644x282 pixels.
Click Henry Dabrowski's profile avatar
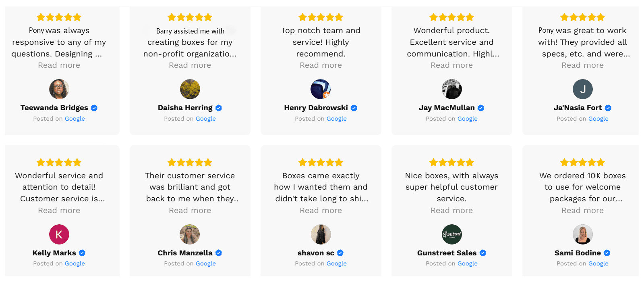click(321, 89)
